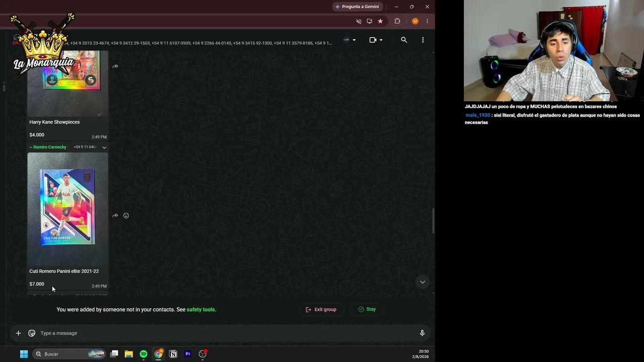Viewport: 644px width, 362px height.
Task: Open the emoji and sticker picker
Action: pyautogui.click(x=32, y=333)
